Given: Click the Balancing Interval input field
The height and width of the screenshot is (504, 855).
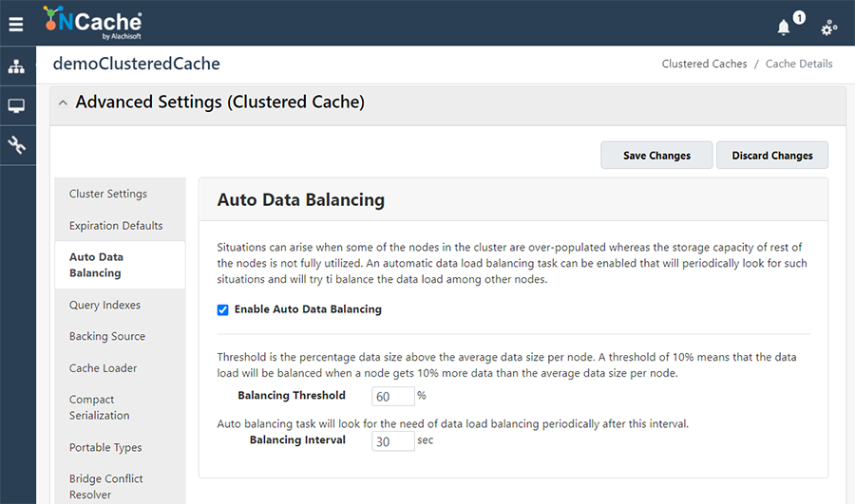Looking at the screenshot, I should pos(392,441).
